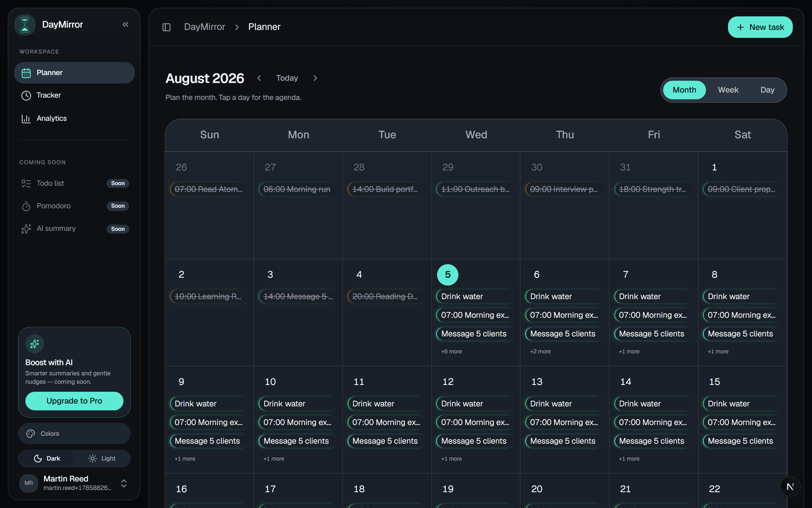
Task: Toggle the sidebar panel icon in header
Action: pos(166,27)
